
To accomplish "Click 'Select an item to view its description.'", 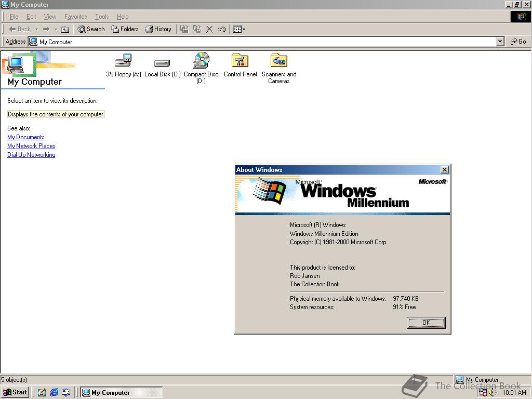I will click(x=52, y=101).
